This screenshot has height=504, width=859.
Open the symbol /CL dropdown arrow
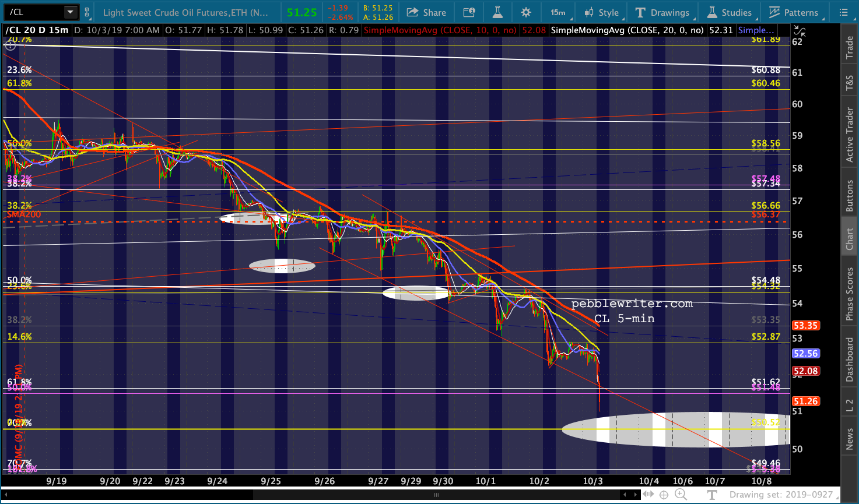(70, 12)
